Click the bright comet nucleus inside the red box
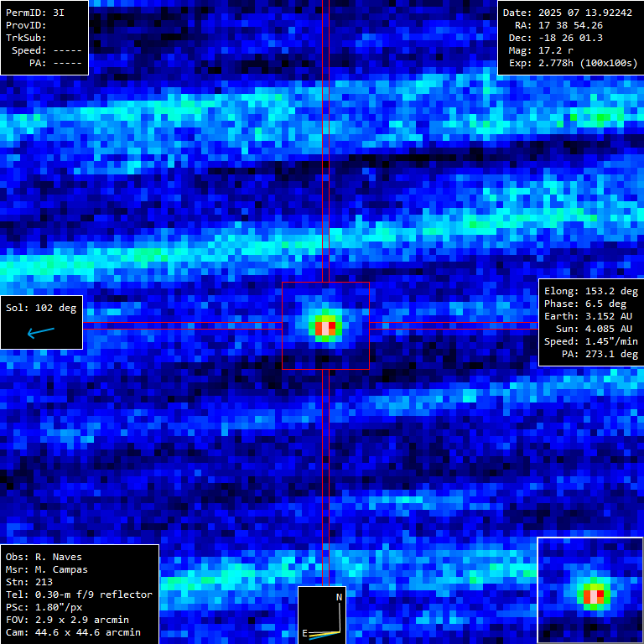 pos(325,328)
